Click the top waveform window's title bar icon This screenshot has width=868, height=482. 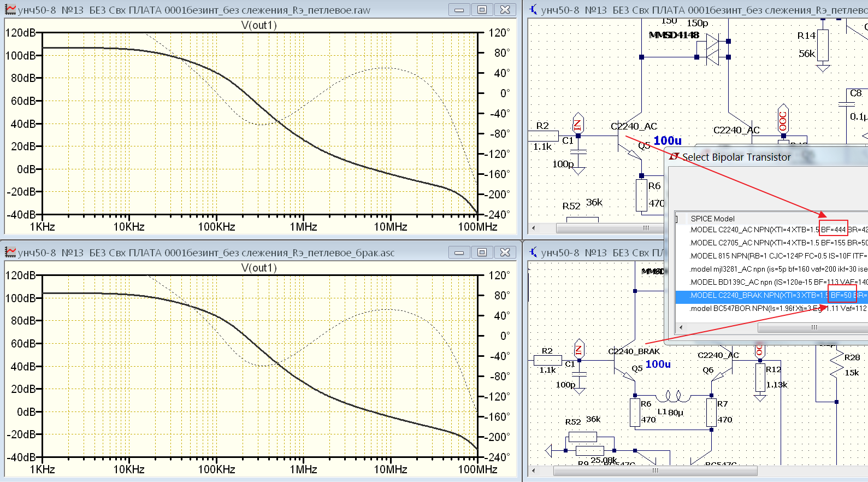pos(10,9)
